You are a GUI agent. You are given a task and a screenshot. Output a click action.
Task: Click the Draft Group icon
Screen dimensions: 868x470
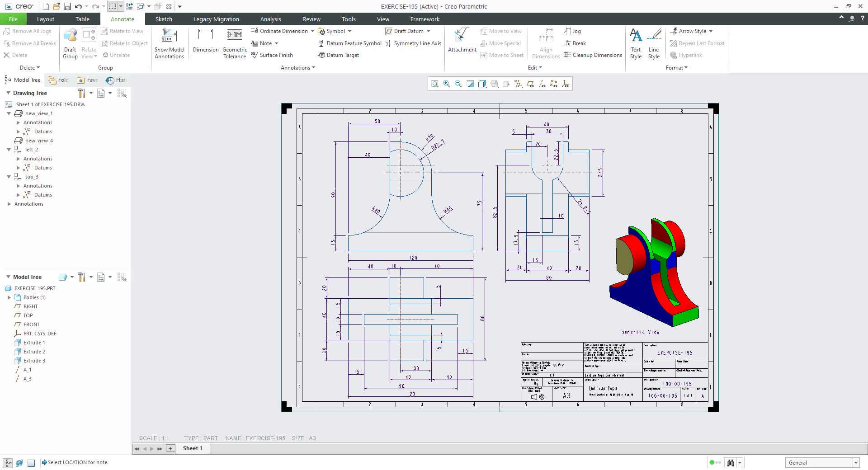coord(70,43)
